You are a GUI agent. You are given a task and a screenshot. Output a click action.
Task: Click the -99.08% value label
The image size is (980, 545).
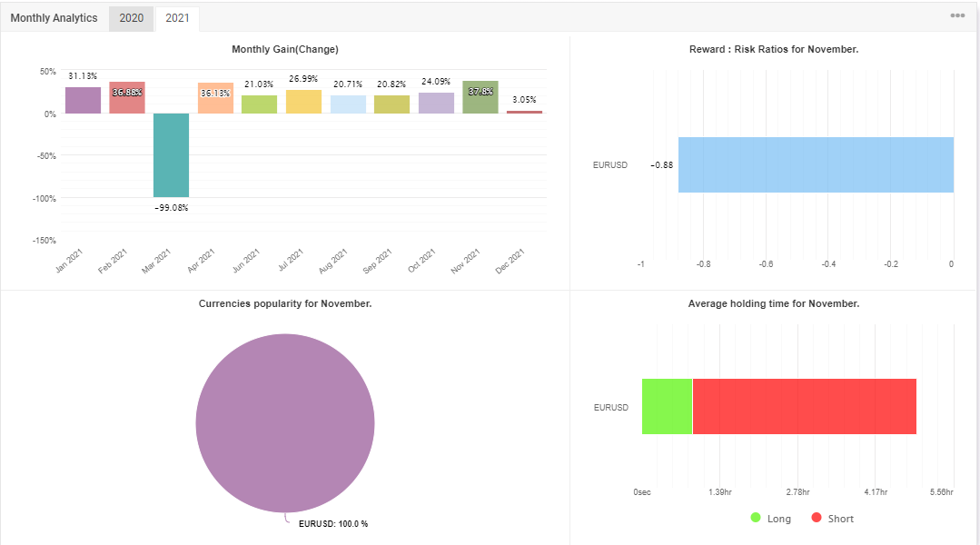(172, 207)
